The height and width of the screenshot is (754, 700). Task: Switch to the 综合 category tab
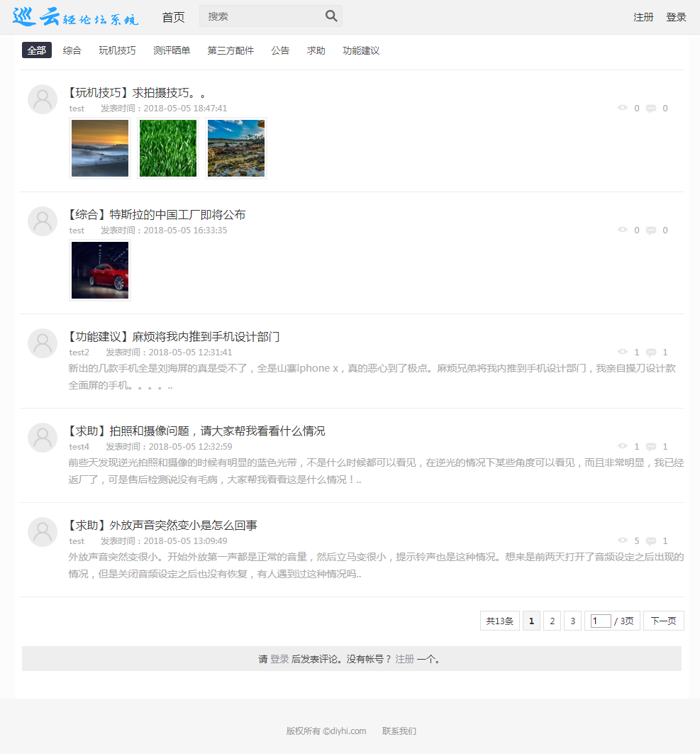(x=72, y=50)
